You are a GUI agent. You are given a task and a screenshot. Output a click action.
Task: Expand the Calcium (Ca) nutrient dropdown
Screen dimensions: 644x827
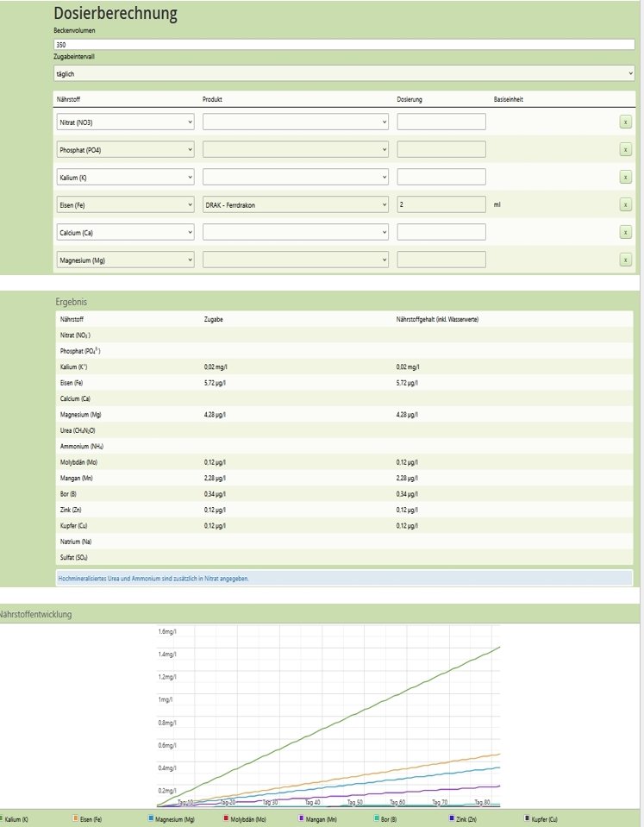(x=124, y=232)
